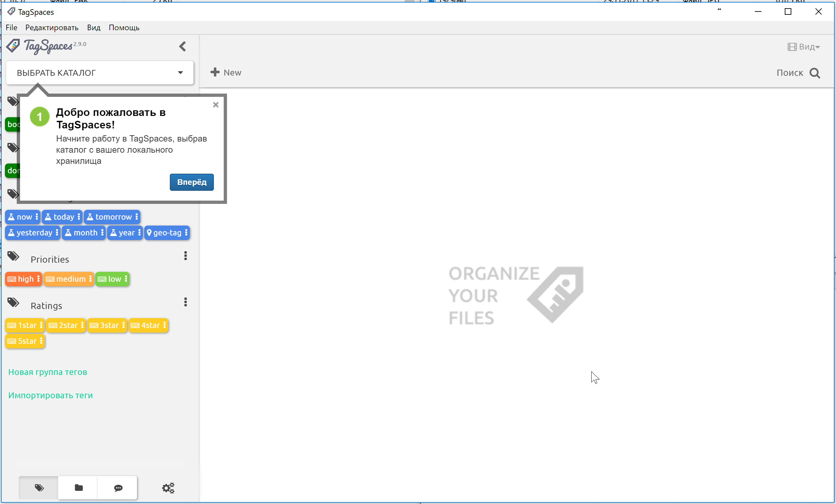Open the ВЫБРАТЬ КАТАЛОГ location dropdown
This screenshot has width=836, height=504.
point(100,73)
